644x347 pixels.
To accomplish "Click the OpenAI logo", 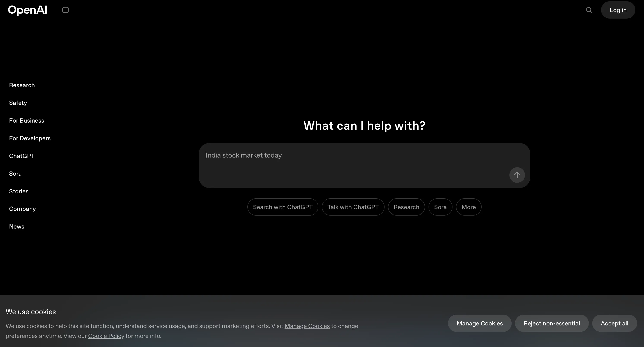I will [27, 10].
